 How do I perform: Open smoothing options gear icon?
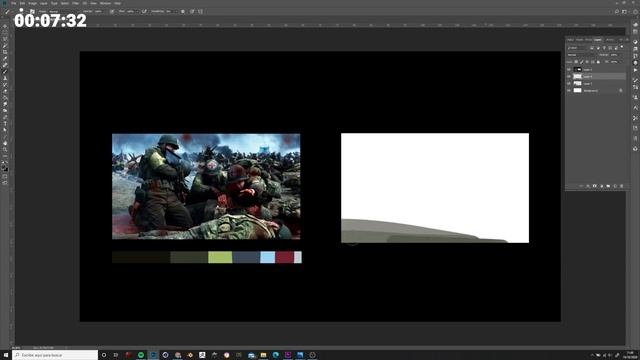point(183,11)
